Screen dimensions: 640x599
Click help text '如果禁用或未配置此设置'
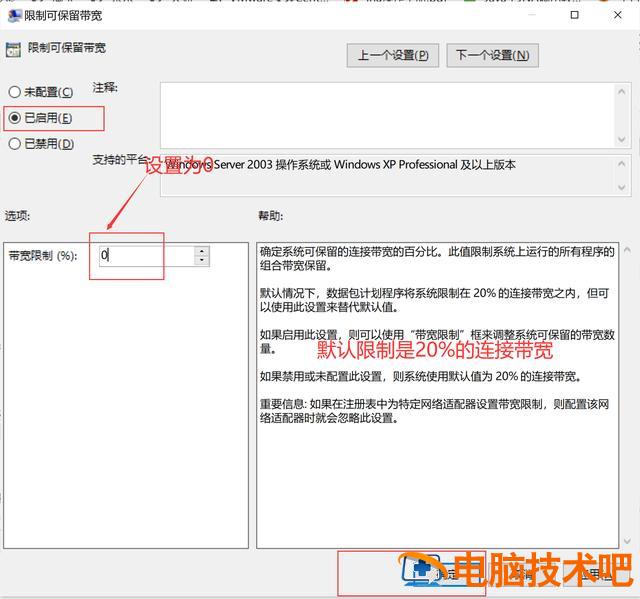322,376
